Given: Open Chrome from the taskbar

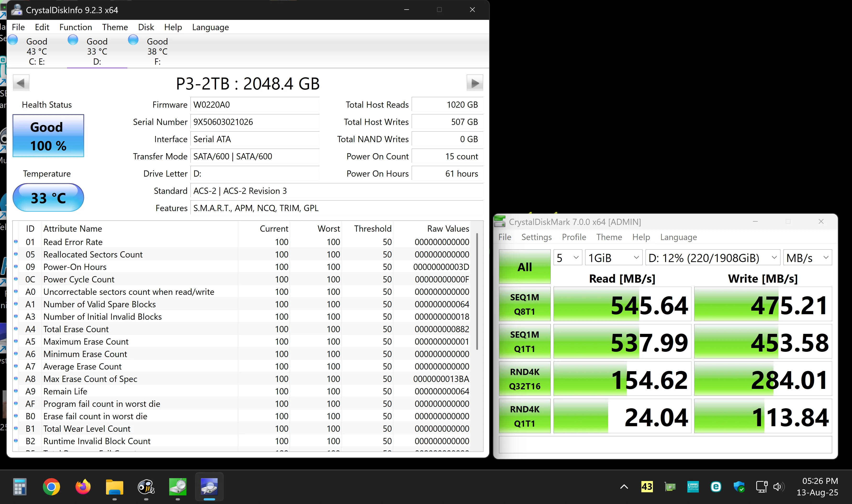Looking at the screenshot, I should pos(51,487).
